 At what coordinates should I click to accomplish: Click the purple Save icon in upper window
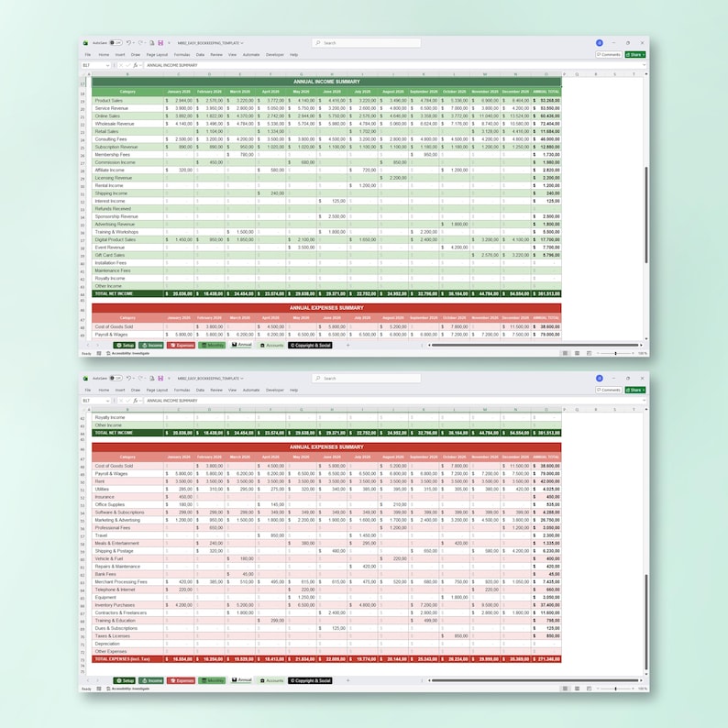click(160, 43)
